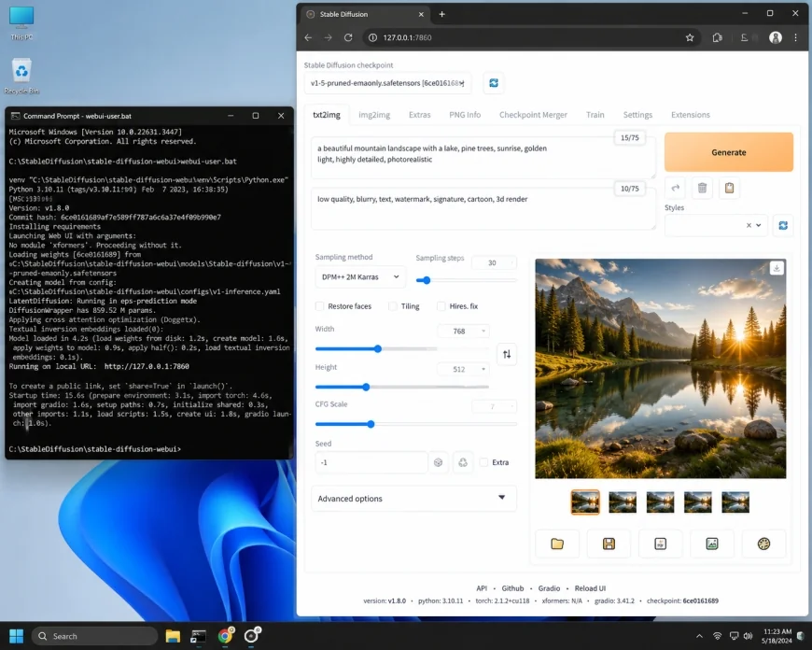Open the Sampling method dropdown

tap(360, 276)
